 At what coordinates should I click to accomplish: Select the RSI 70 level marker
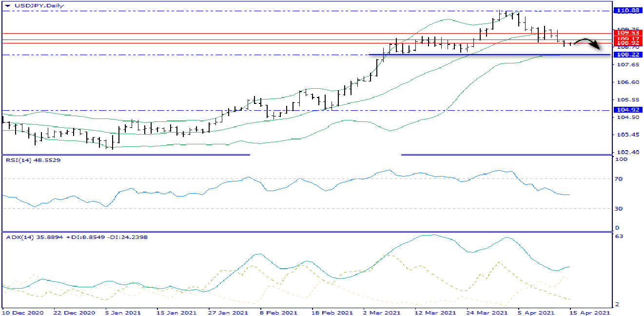coord(619,179)
